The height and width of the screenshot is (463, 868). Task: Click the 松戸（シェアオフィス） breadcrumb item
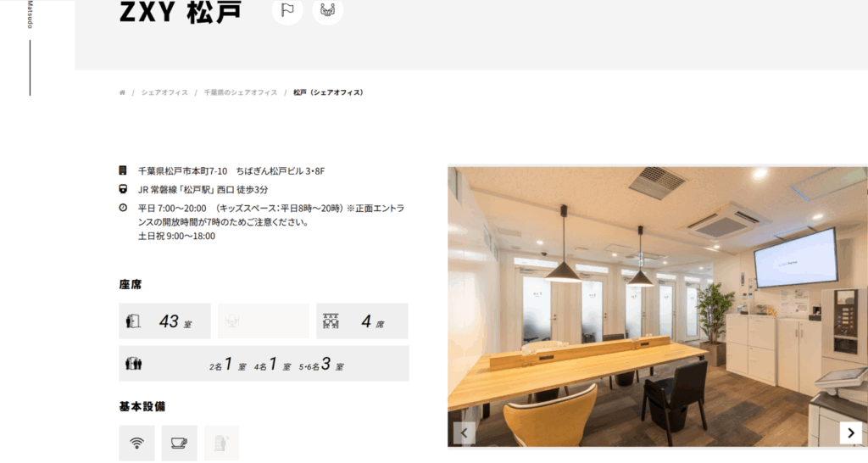328,92
